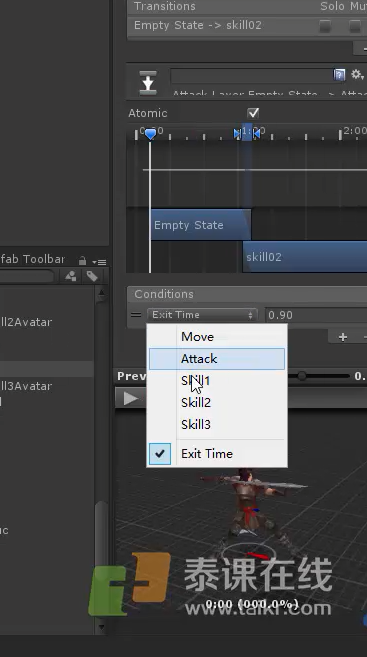Open the panel options menu icon
This screenshot has height=657, width=367.
(x=100, y=262)
